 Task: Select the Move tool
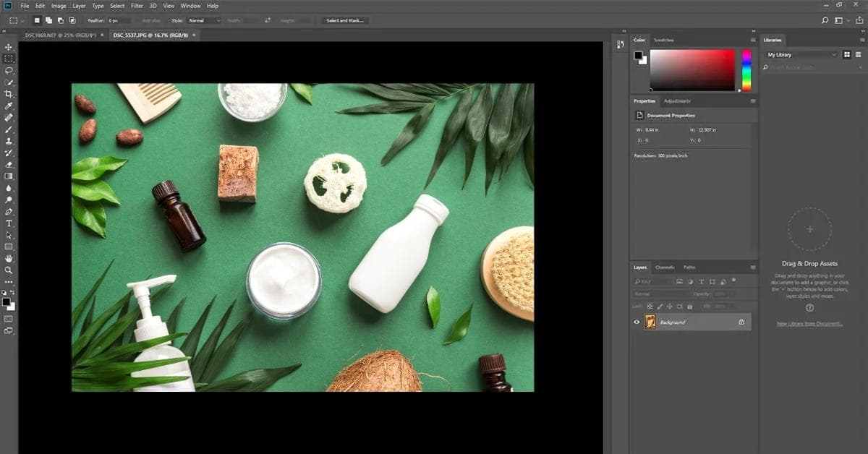pos(9,47)
